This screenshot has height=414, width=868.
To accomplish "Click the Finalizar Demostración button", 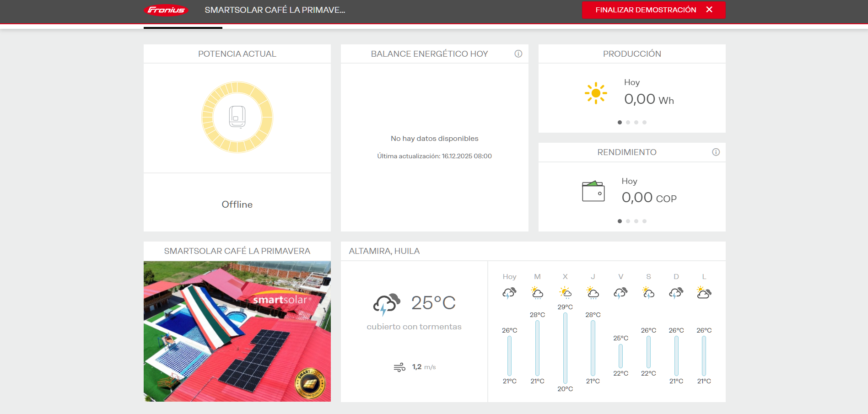I will pyautogui.click(x=645, y=10).
